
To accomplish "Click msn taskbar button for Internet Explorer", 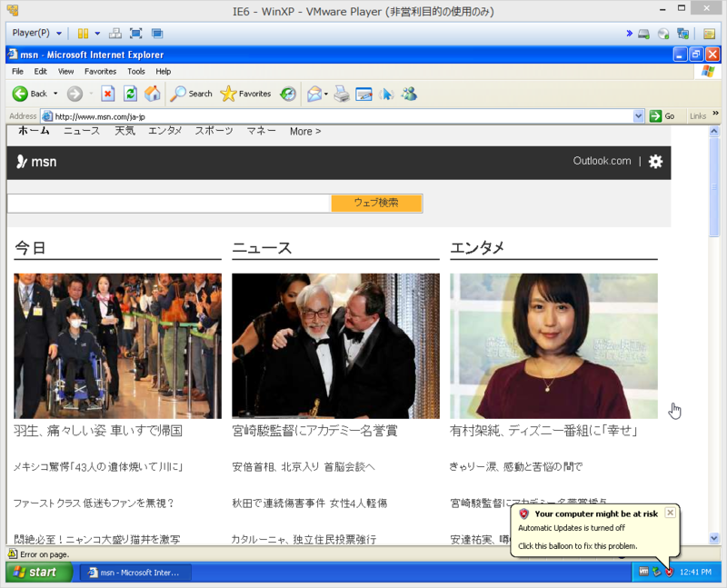I will [x=135, y=573].
